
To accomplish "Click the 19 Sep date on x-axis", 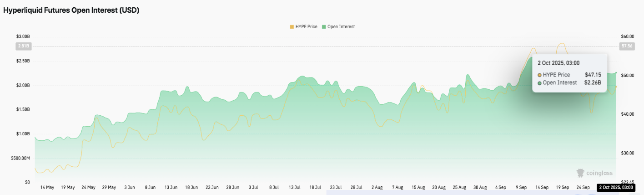I will tap(563, 187).
